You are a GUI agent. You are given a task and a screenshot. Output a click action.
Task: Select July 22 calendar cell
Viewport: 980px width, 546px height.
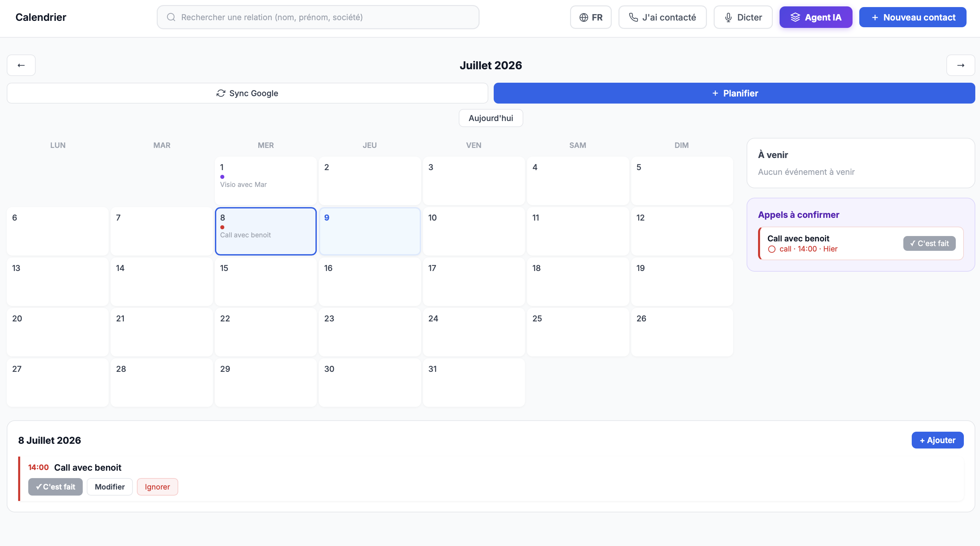point(266,332)
